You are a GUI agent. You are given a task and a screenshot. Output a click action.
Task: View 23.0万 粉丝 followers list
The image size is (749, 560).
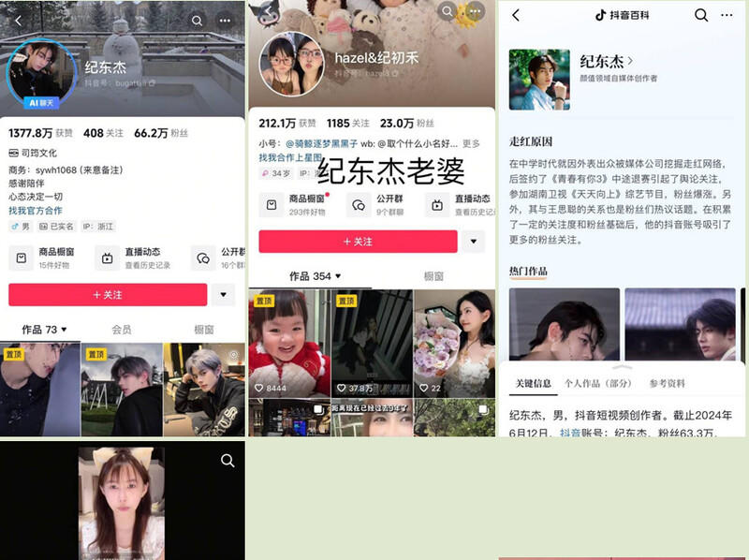tap(406, 124)
